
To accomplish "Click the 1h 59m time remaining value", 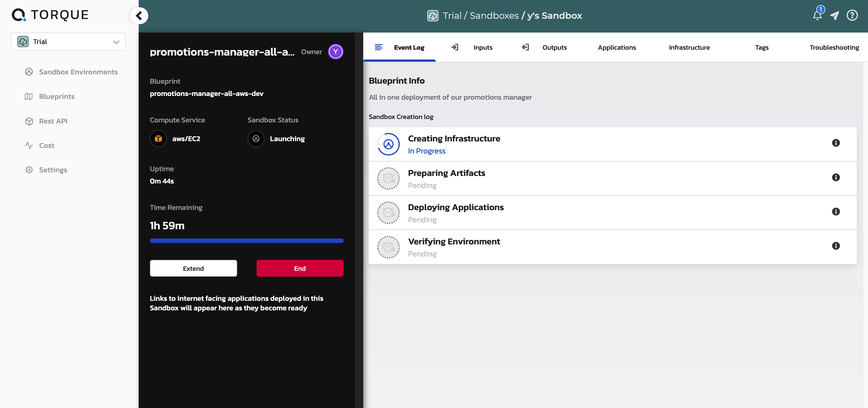I will (x=167, y=225).
